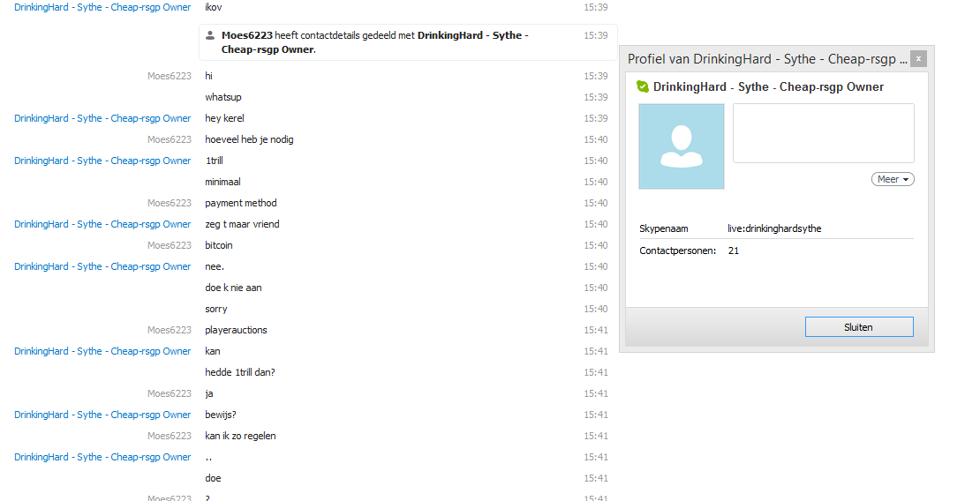Close the profile dialog with X
Viewport: 980px width, 501px height.
tap(918, 59)
